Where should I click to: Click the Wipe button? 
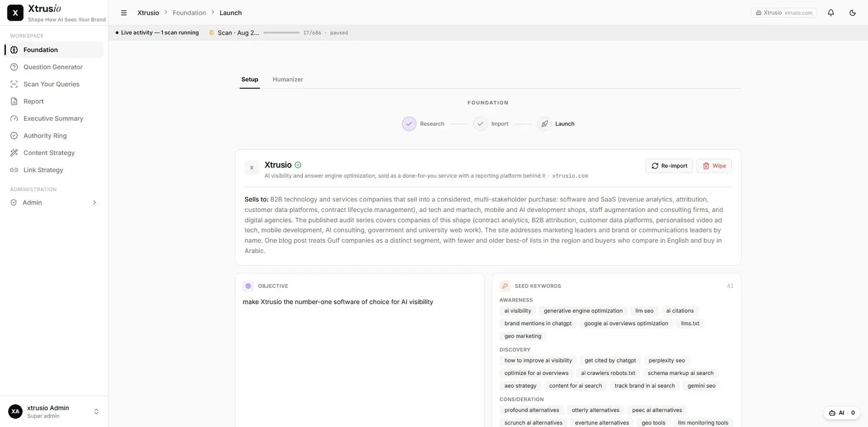(x=714, y=166)
